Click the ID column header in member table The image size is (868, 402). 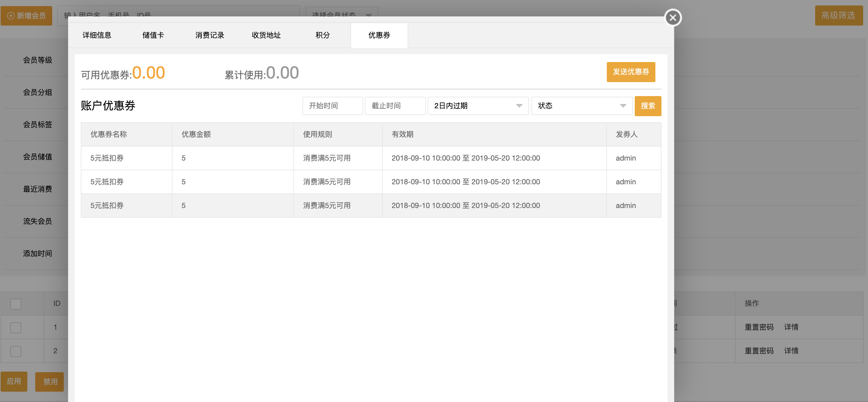tap(56, 303)
